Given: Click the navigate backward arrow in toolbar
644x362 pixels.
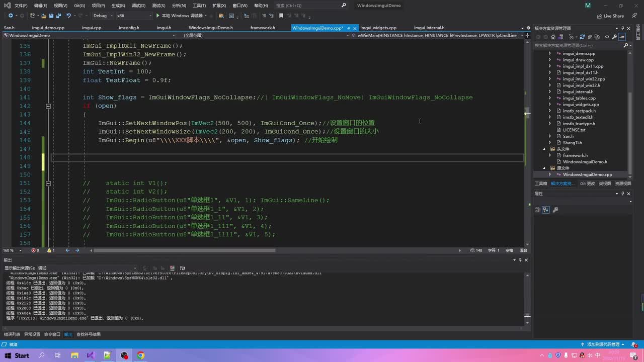Looking at the screenshot, I should pyautogui.click(x=11, y=16).
